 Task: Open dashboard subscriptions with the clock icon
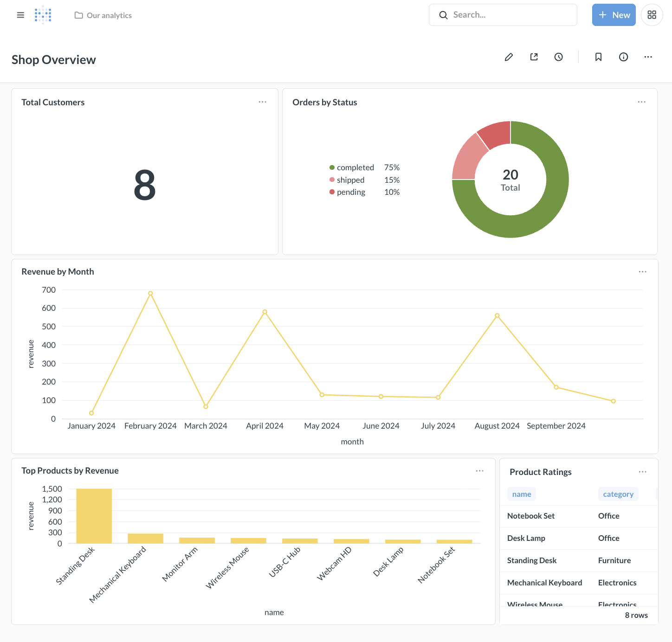[558, 57]
